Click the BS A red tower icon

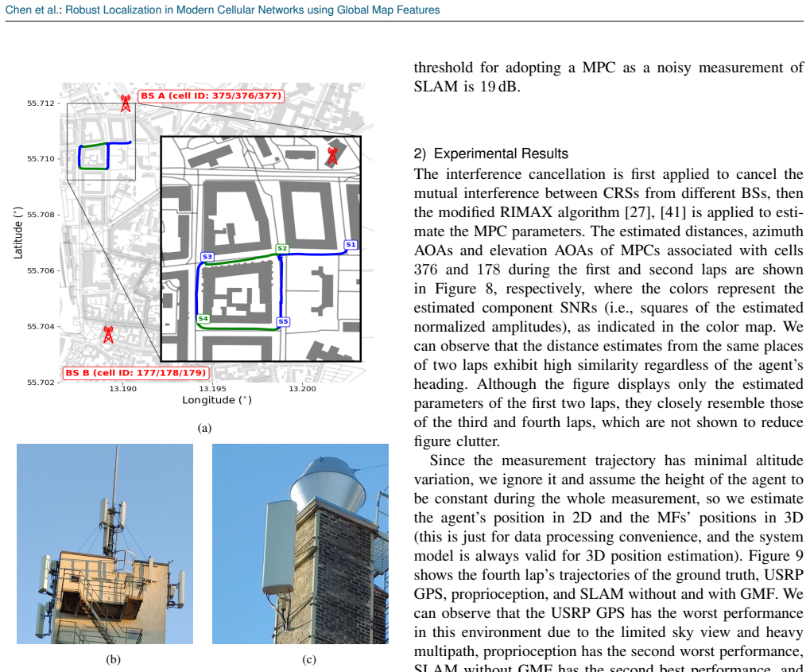[126, 103]
